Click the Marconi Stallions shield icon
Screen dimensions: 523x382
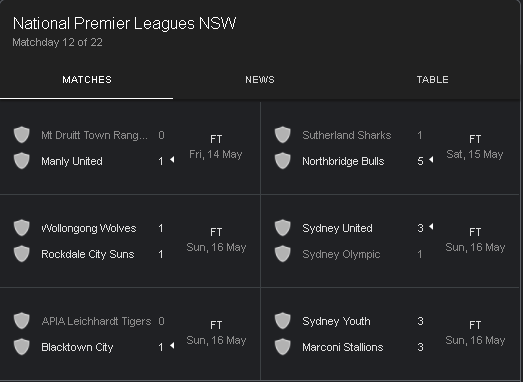coord(283,347)
